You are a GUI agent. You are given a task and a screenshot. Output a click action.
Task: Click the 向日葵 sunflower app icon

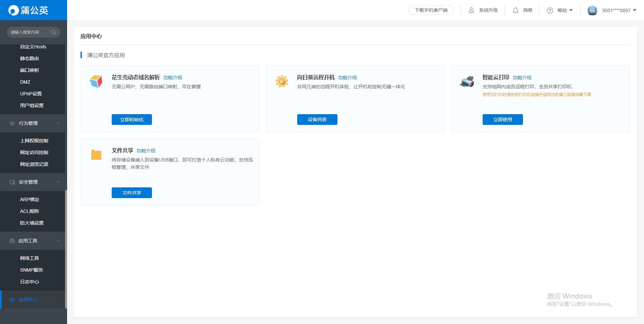point(281,81)
